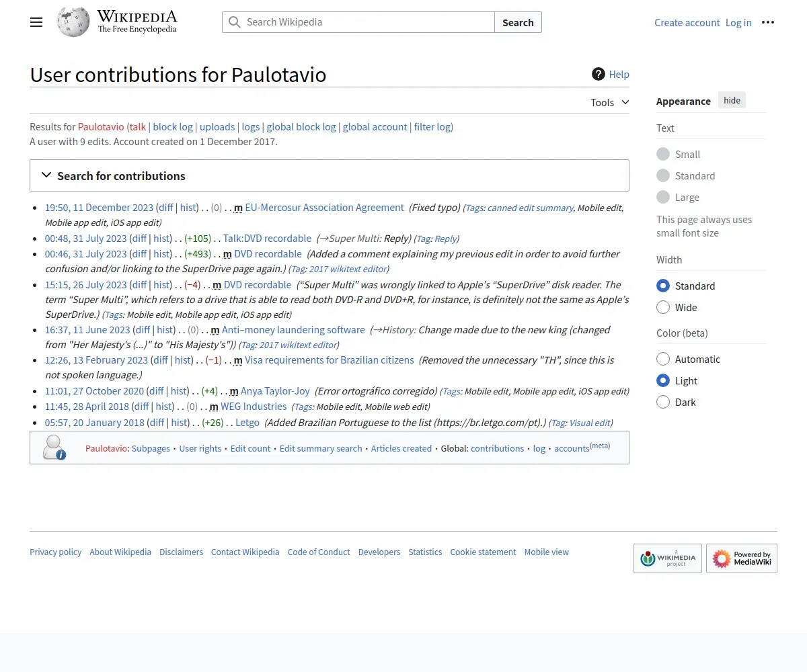Open the Wikimedia project badge

[668, 558]
